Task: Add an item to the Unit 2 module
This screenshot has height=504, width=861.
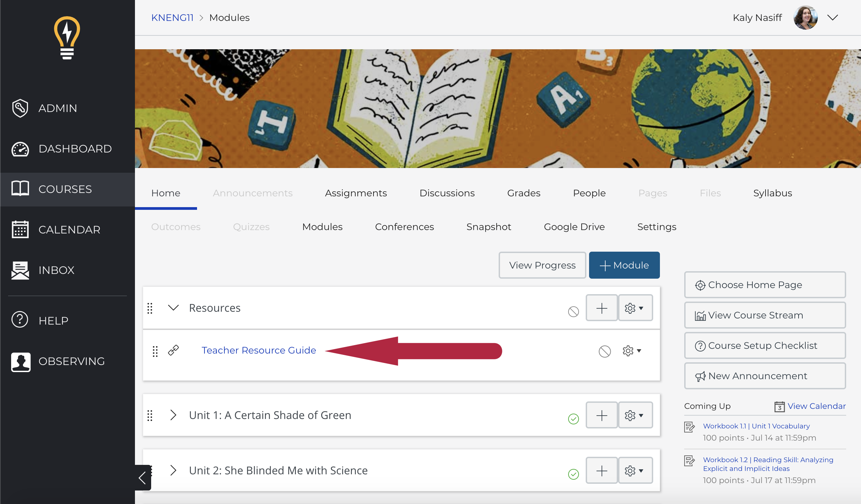Action: coord(602,471)
